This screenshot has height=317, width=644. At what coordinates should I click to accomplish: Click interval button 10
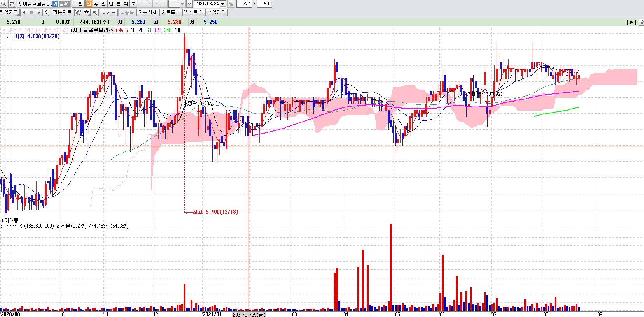(164, 4)
